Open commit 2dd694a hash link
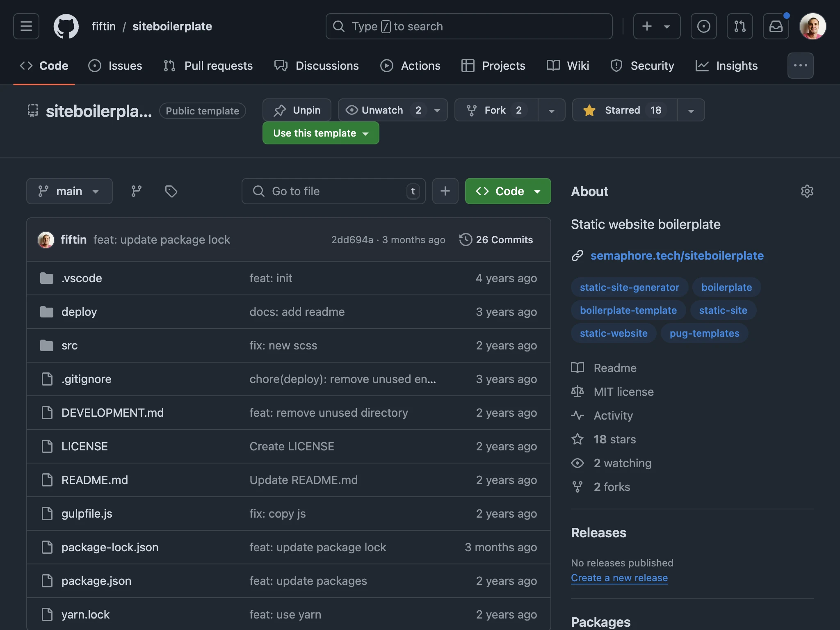 tap(352, 240)
